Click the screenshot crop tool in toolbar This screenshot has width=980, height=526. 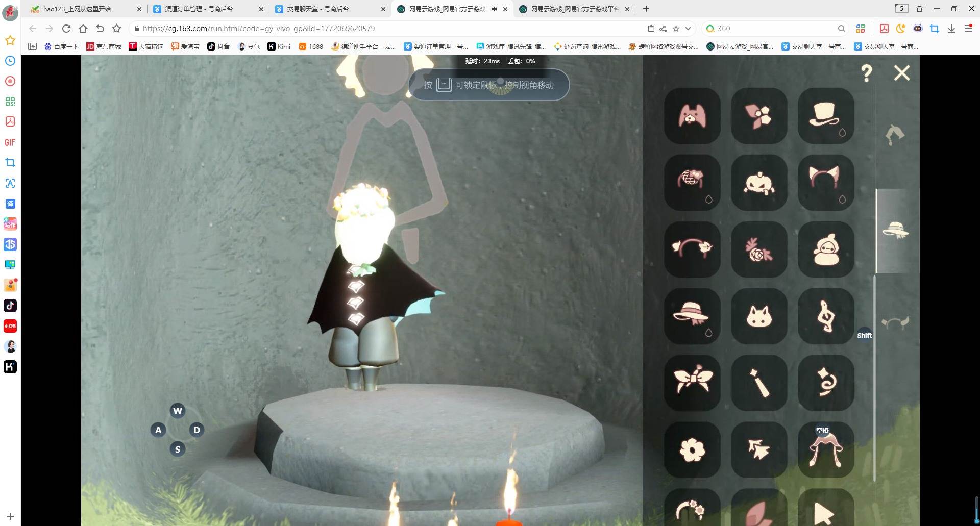click(x=935, y=29)
